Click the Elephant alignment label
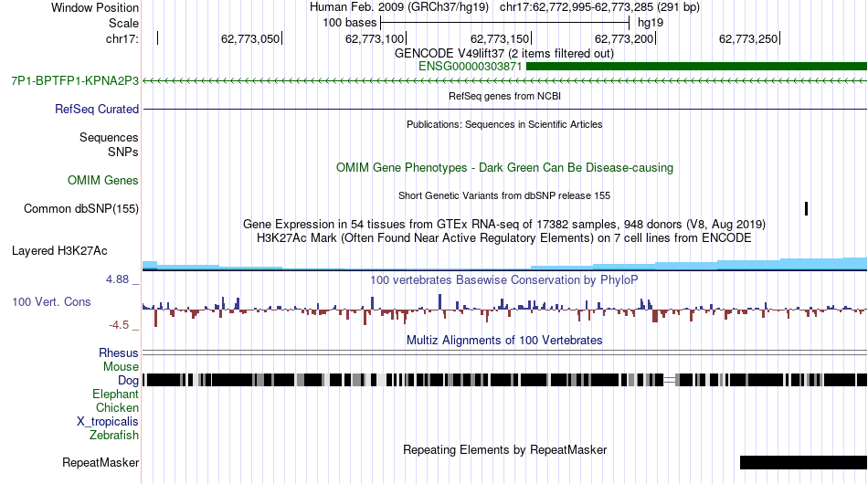This screenshot has height=484, width=868. pos(115,394)
